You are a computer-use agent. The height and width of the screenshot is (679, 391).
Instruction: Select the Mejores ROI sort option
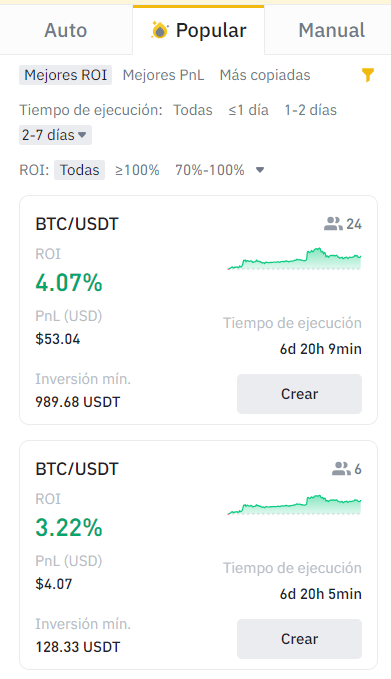[x=65, y=75]
